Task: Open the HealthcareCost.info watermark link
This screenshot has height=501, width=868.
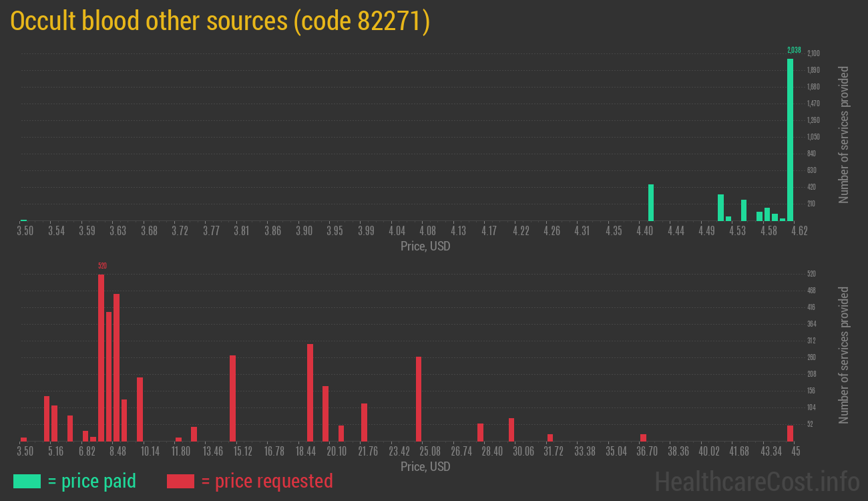Action: coord(756,481)
